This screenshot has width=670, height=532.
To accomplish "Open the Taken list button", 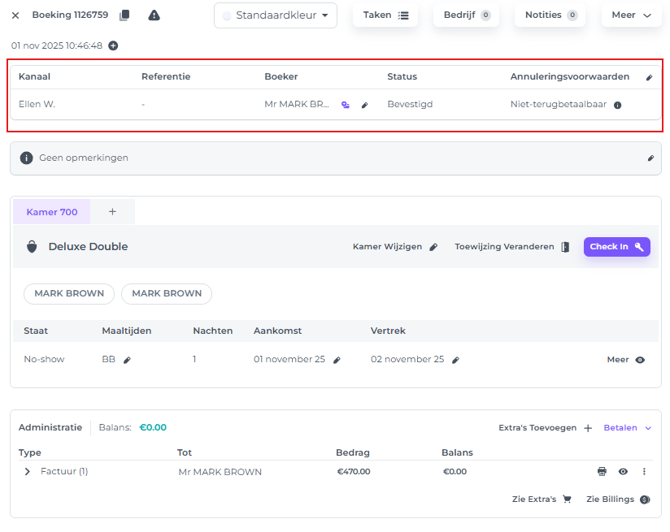I will pos(385,15).
